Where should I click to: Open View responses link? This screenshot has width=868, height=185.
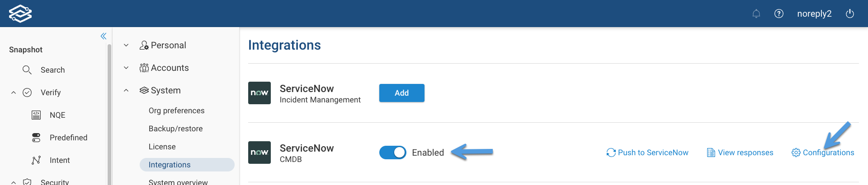coord(740,153)
